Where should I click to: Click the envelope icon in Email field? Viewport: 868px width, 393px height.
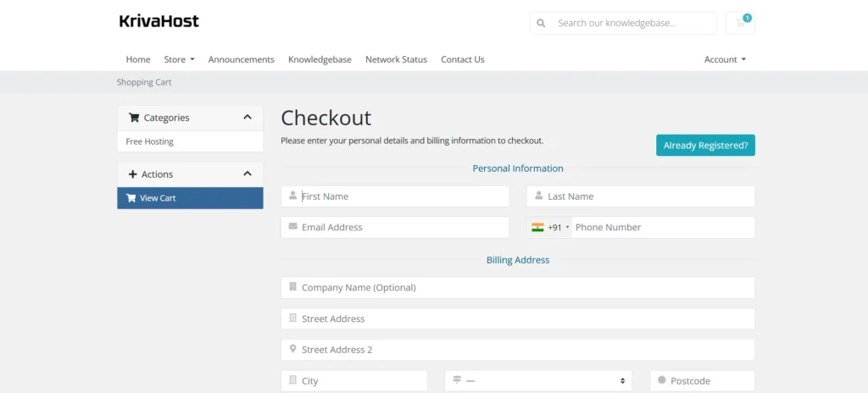coord(292,226)
